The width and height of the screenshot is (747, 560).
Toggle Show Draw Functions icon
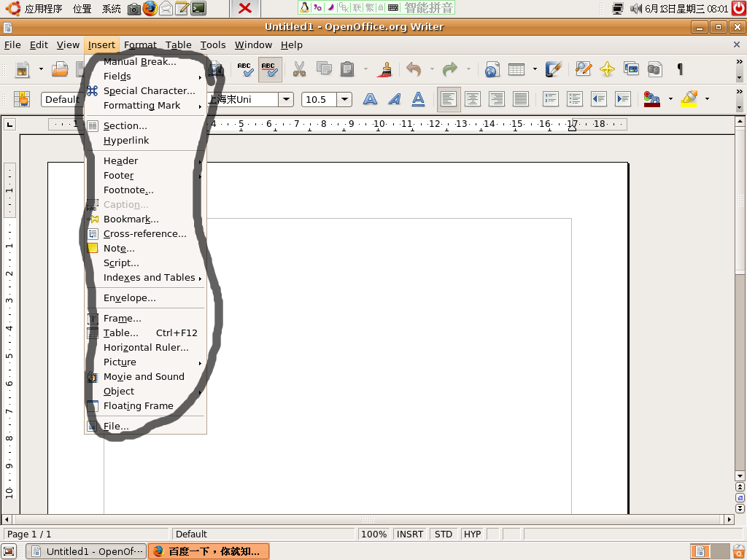click(x=554, y=69)
